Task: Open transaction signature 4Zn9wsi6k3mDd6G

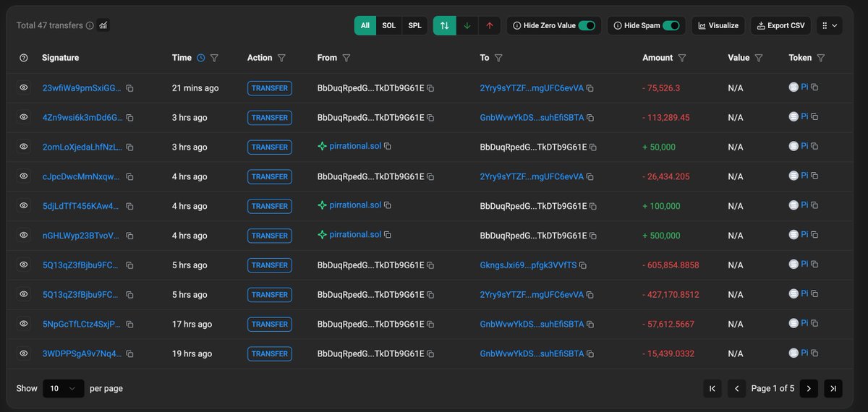Action: point(82,118)
